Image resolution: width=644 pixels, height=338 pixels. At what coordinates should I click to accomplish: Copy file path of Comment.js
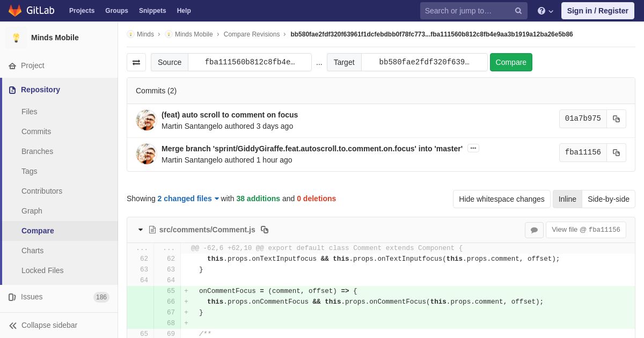tap(265, 230)
